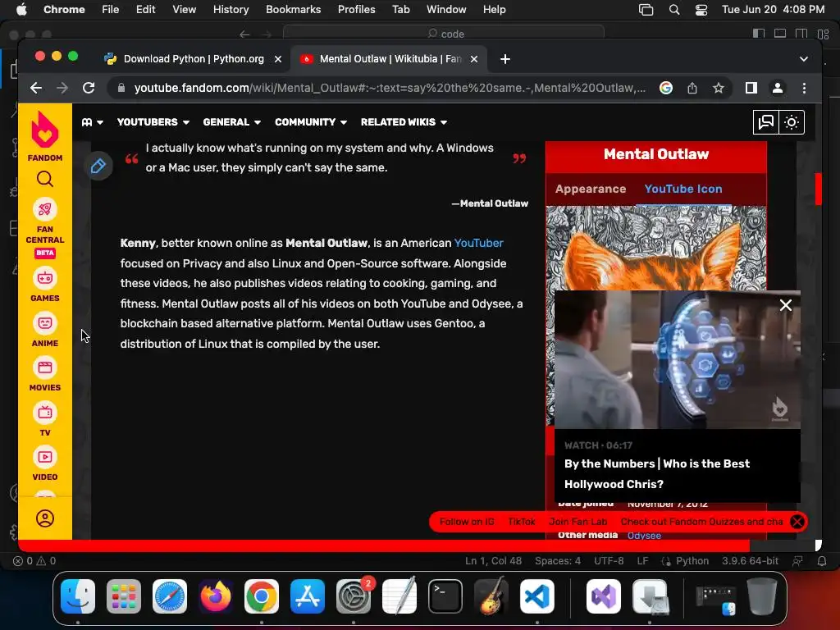The image size is (840, 630).
Task: Open the View menu in menu bar
Action: click(x=184, y=10)
